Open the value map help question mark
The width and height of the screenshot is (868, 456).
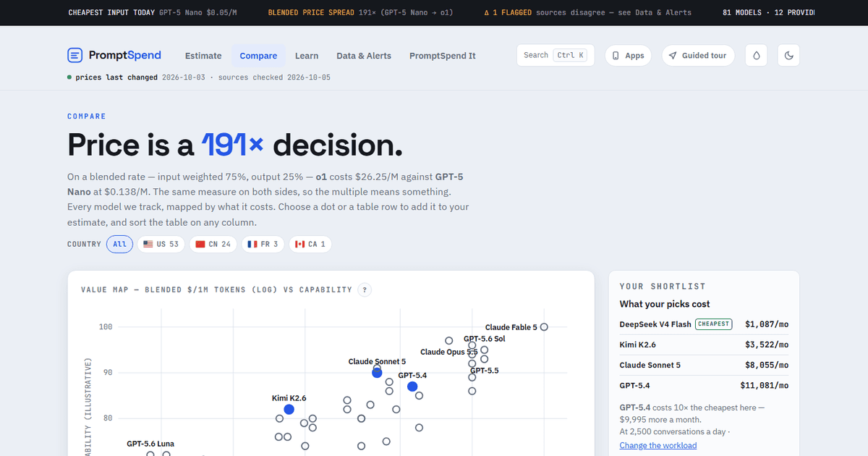pos(365,290)
